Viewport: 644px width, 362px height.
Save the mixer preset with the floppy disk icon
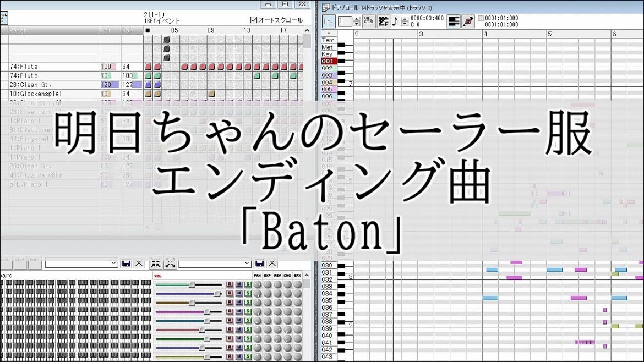pos(126,263)
